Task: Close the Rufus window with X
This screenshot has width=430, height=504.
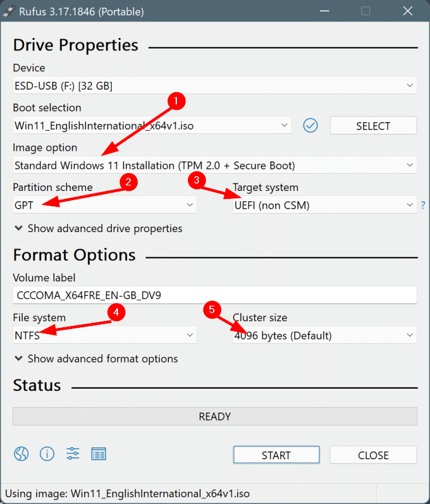Action: [408, 11]
